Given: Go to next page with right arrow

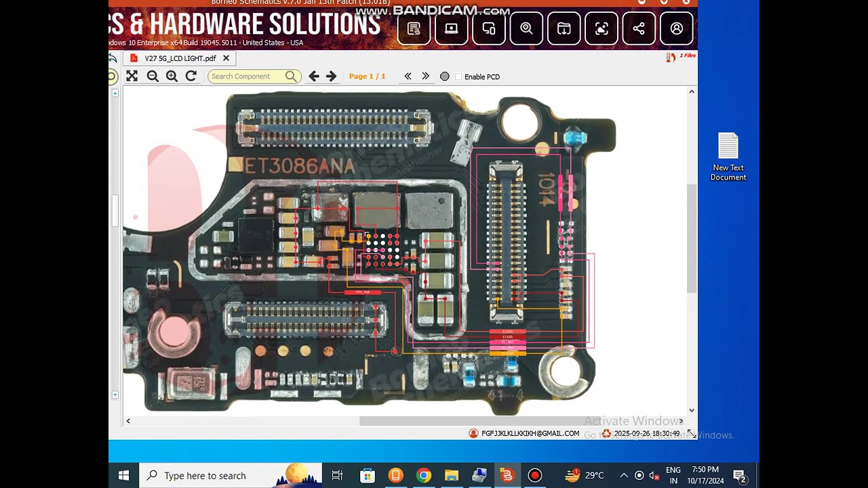Looking at the screenshot, I should point(331,76).
